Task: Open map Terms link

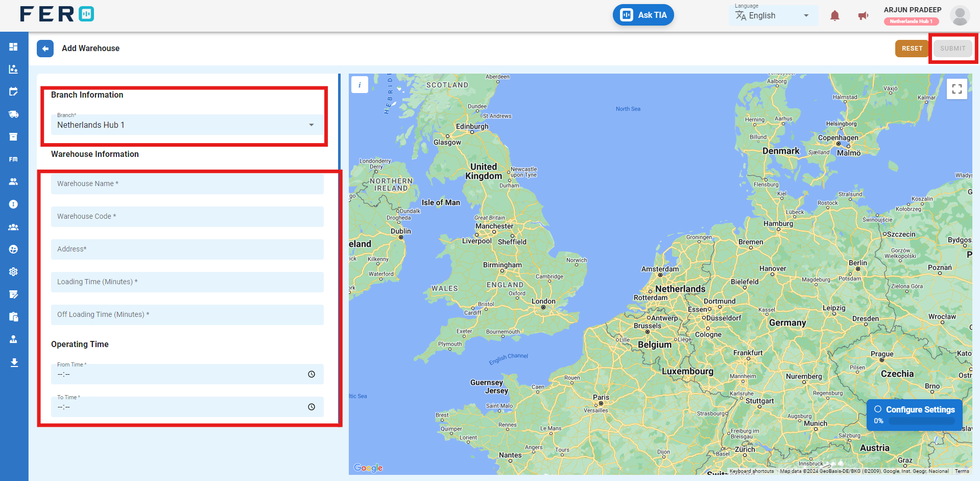Action: [x=962, y=471]
